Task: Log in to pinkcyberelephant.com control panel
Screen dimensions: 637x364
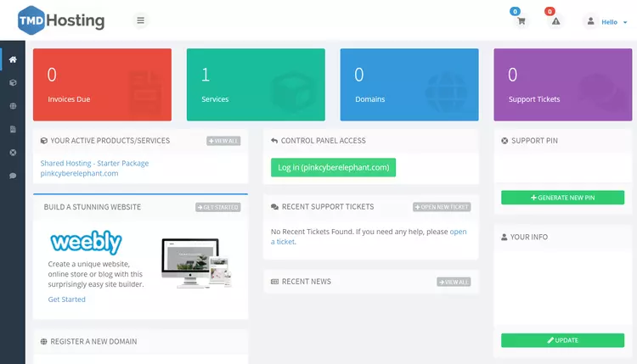Action: tap(333, 168)
